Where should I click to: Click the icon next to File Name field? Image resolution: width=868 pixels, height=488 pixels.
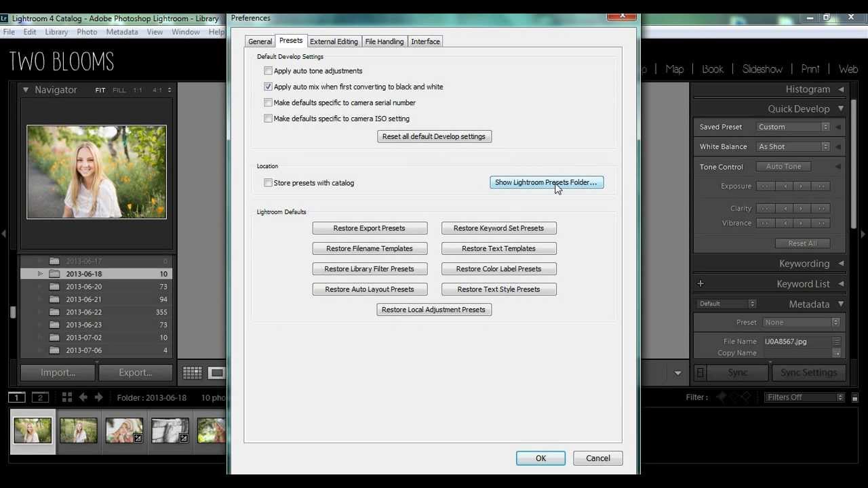[x=837, y=342]
